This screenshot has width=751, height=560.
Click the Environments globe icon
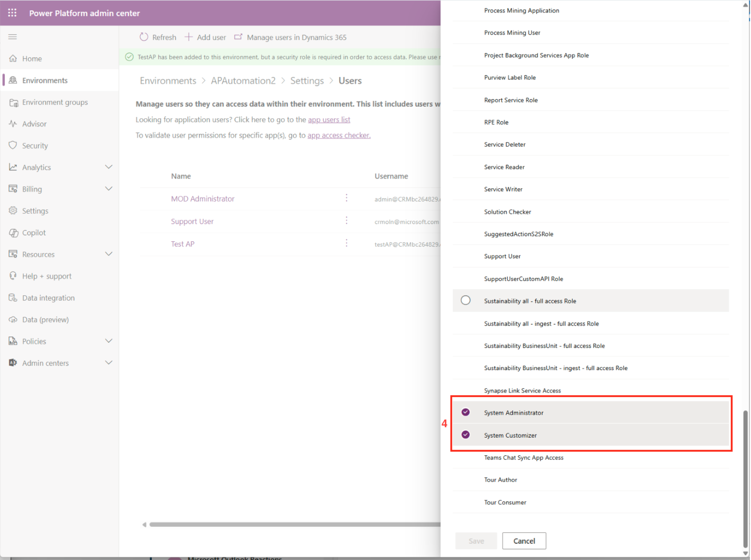pos(13,80)
